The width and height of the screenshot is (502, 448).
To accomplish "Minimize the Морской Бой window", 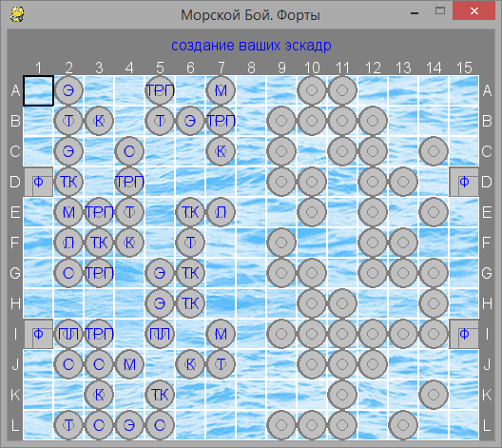I will click(x=415, y=13).
